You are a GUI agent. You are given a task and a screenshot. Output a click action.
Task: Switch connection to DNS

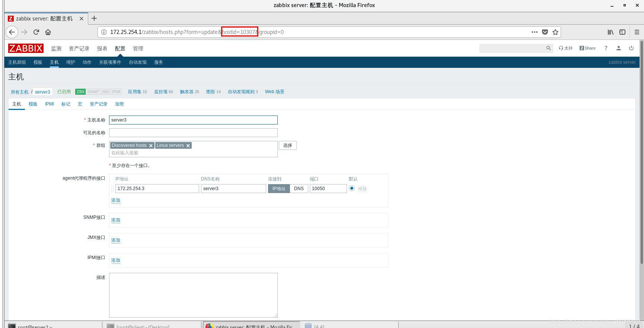(299, 189)
